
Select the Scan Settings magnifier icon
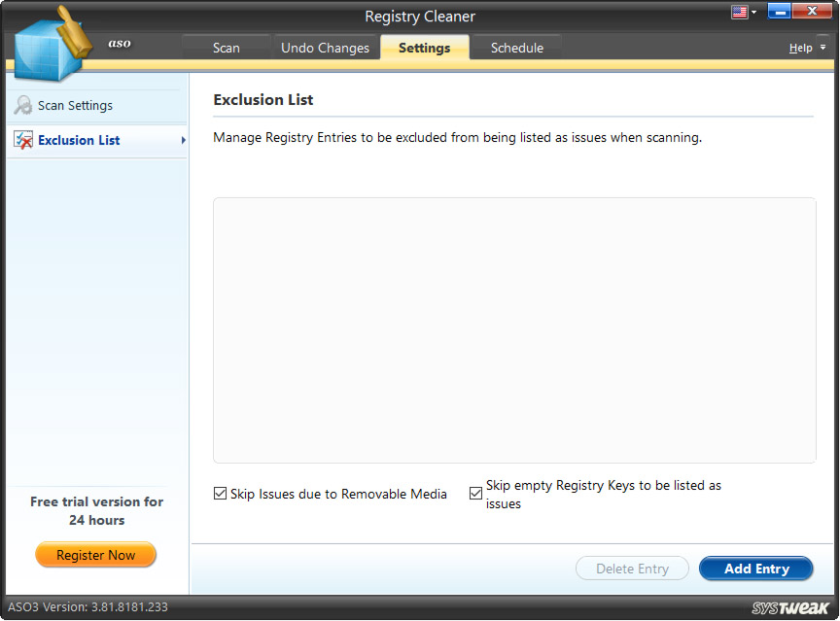(x=22, y=105)
